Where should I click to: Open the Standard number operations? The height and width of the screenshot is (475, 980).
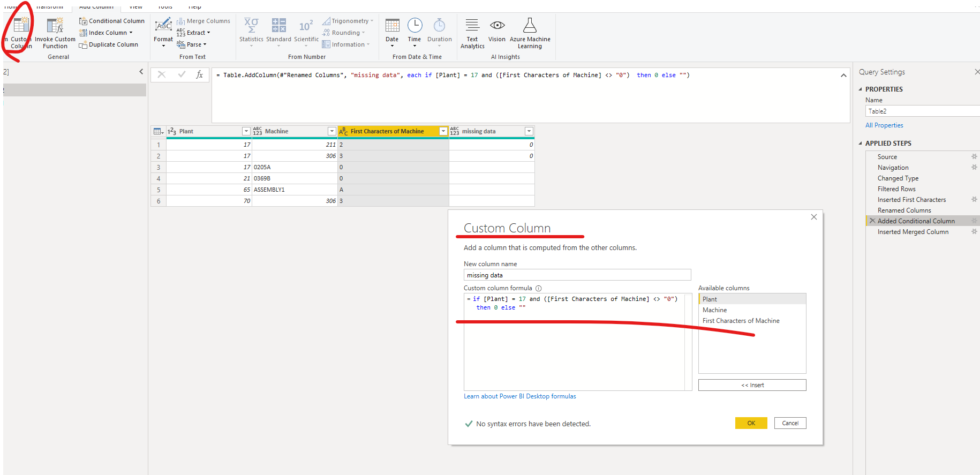[x=278, y=32]
